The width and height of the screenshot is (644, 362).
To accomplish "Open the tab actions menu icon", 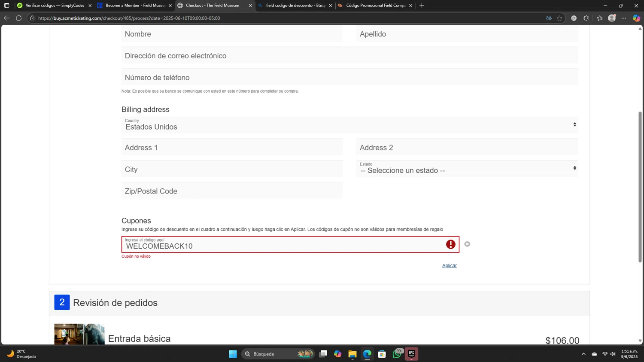I will click(6, 6).
